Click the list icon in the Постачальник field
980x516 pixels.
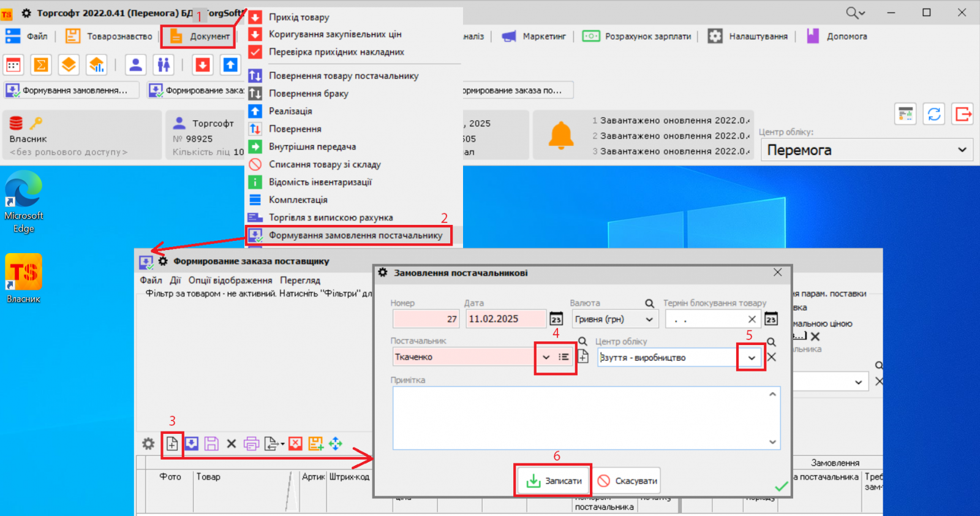(x=563, y=357)
